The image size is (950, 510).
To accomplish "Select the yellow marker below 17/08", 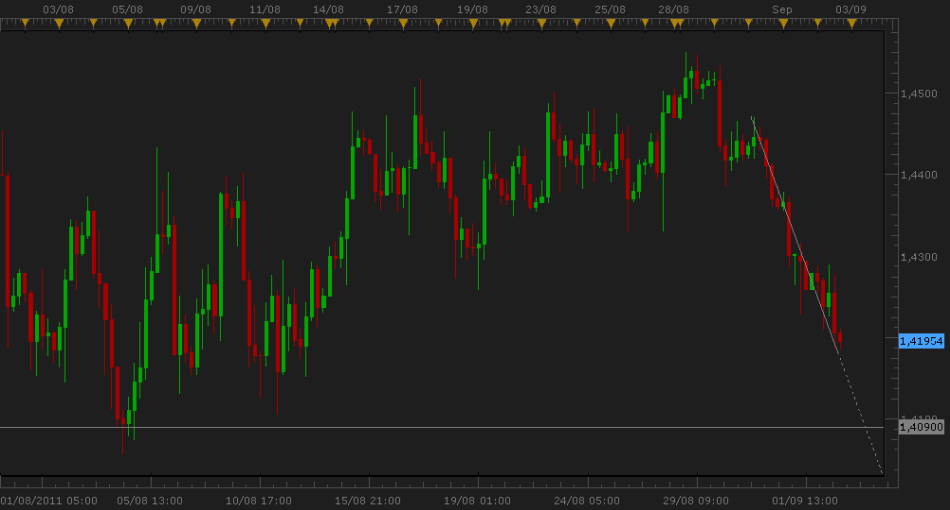I will (402, 23).
